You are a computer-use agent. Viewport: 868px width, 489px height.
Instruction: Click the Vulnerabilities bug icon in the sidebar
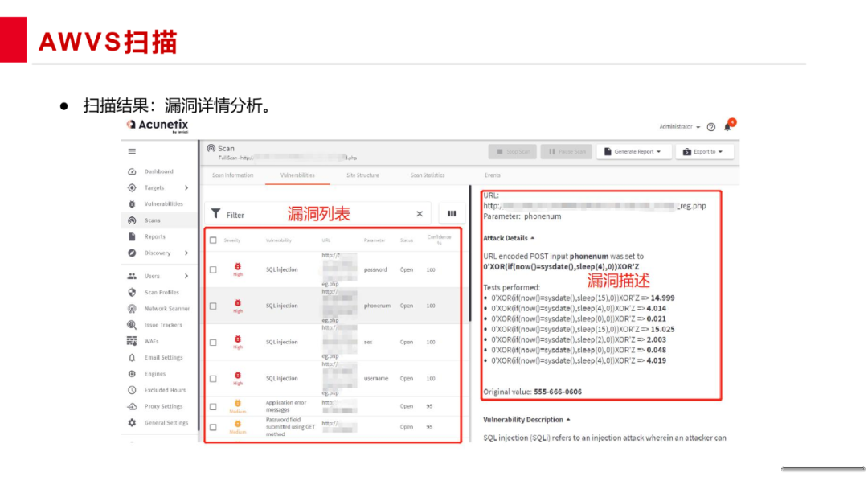click(x=132, y=203)
